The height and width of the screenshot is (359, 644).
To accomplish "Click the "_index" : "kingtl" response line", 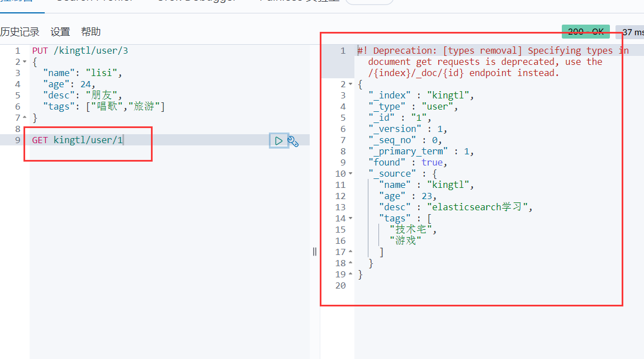I will (x=421, y=95).
